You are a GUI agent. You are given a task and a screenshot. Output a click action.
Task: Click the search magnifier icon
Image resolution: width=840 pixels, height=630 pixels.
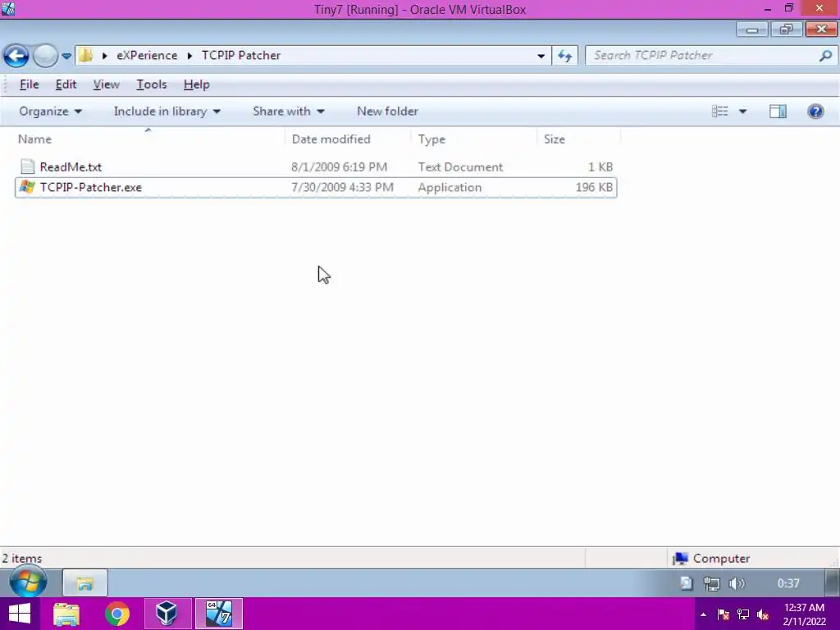pyautogui.click(x=825, y=56)
